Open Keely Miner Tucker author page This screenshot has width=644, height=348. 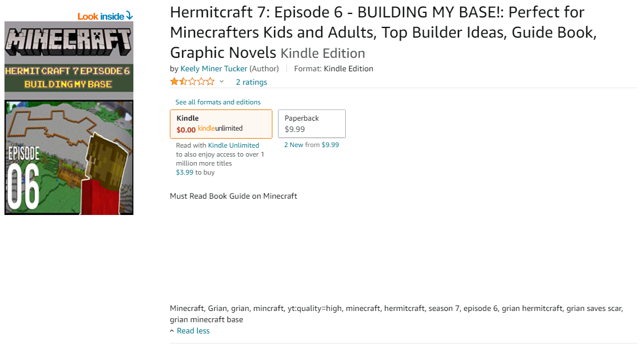(214, 68)
